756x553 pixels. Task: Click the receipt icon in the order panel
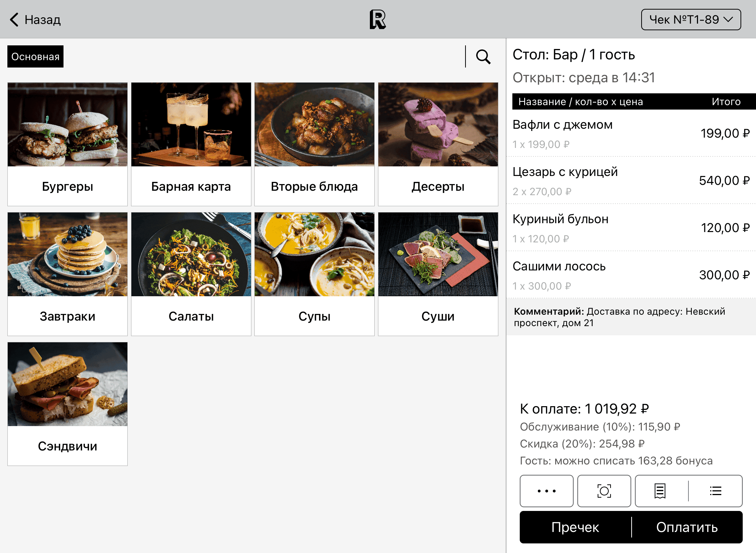click(x=660, y=491)
